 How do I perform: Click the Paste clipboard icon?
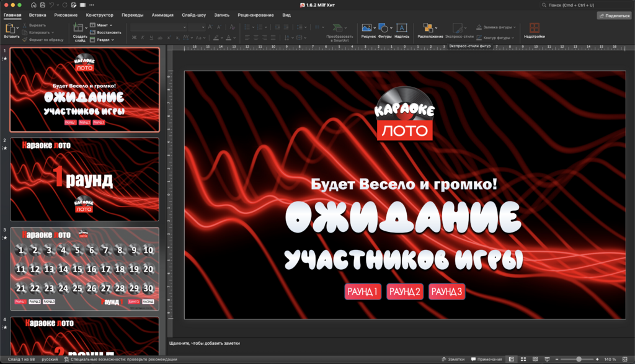click(x=10, y=29)
